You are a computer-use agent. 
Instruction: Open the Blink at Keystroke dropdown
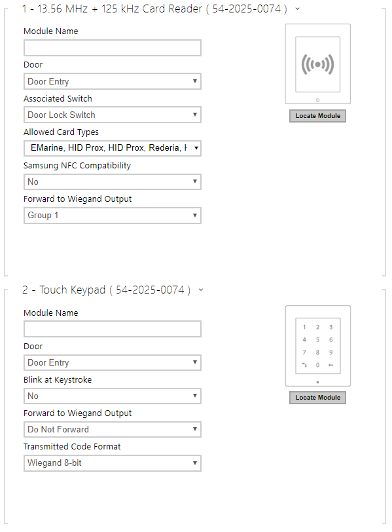[x=112, y=396]
